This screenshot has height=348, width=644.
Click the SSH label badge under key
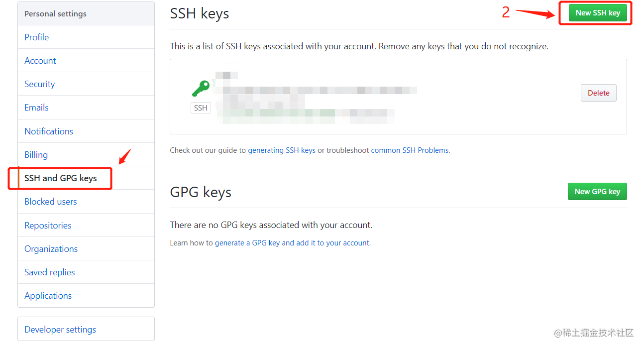pyautogui.click(x=201, y=108)
